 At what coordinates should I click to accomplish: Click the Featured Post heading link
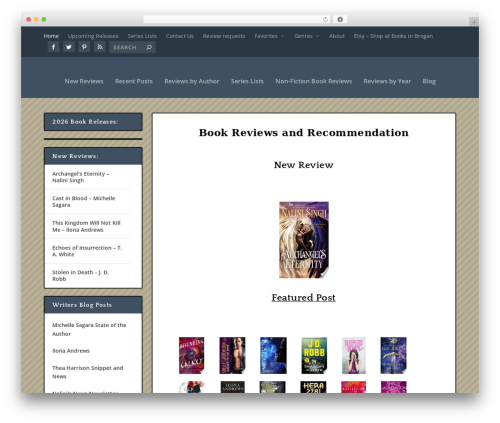click(x=303, y=297)
